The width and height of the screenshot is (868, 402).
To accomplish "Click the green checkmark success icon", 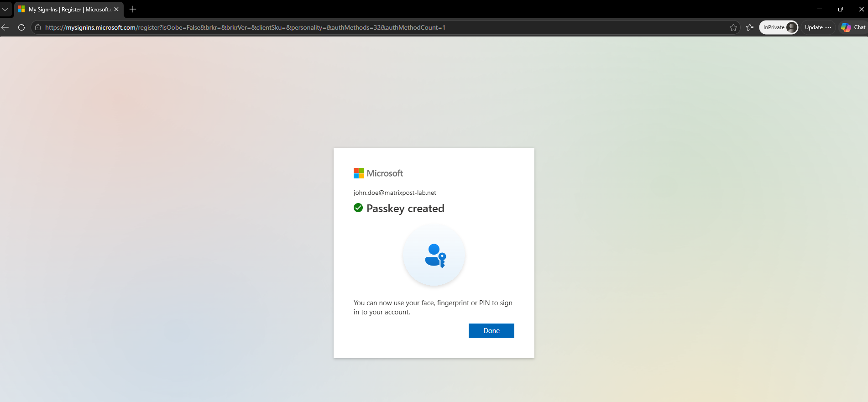I will [358, 208].
